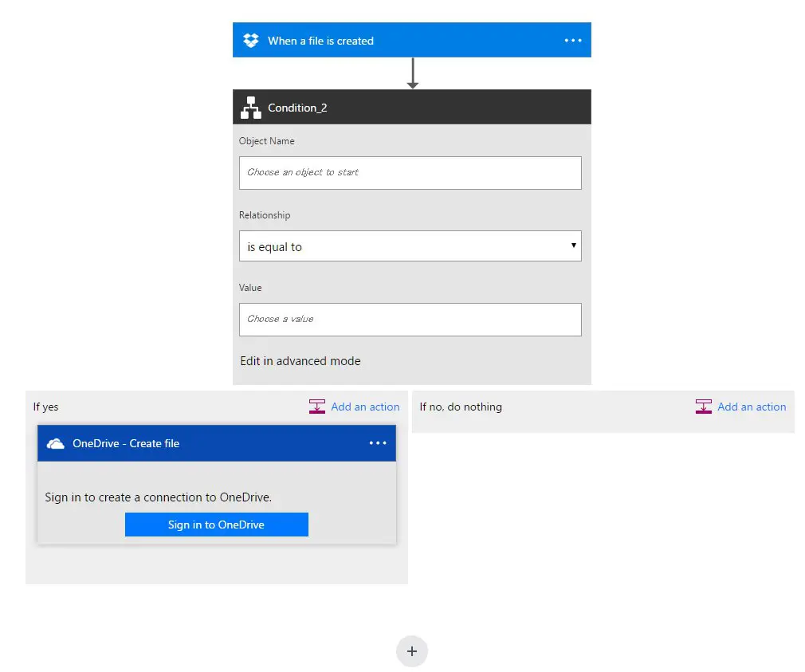Screen dimensions: 805x672
Task: Open the Relationship 'is equal to' dropdown
Action: click(410, 246)
